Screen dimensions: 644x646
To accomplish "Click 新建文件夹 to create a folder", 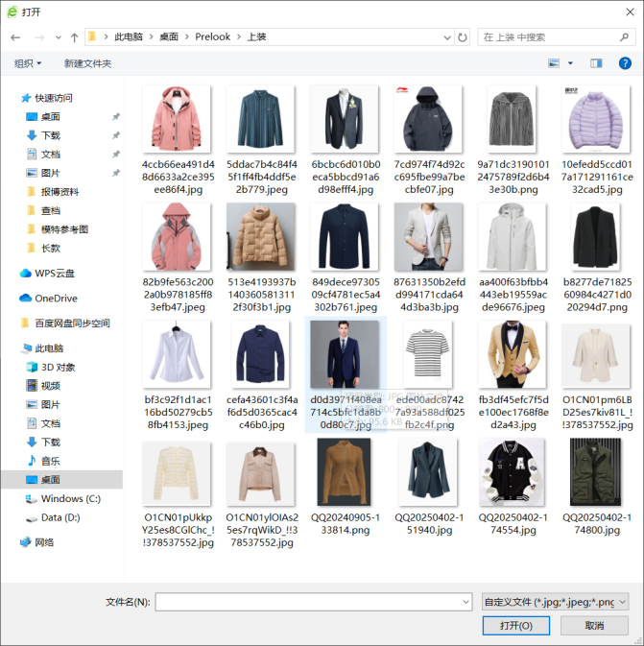I will point(87,63).
